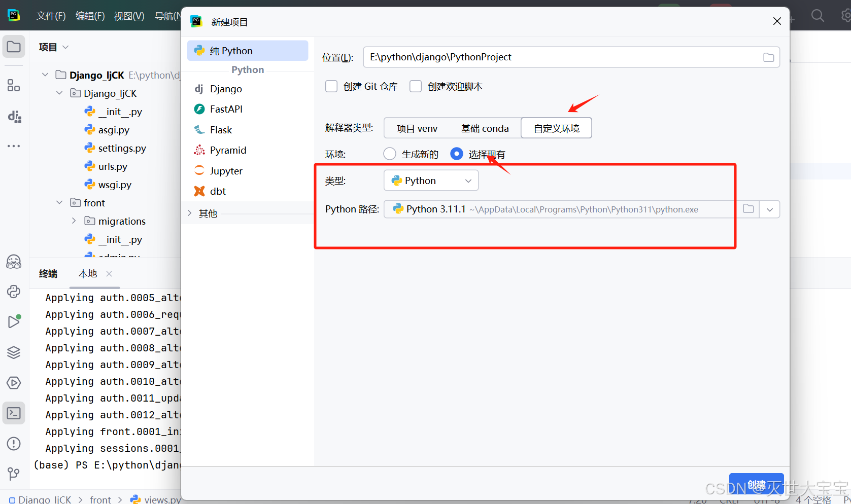Image resolution: width=851 pixels, height=504 pixels.
Task: Collapse the Django_ljCK project tree
Action: point(45,74)
